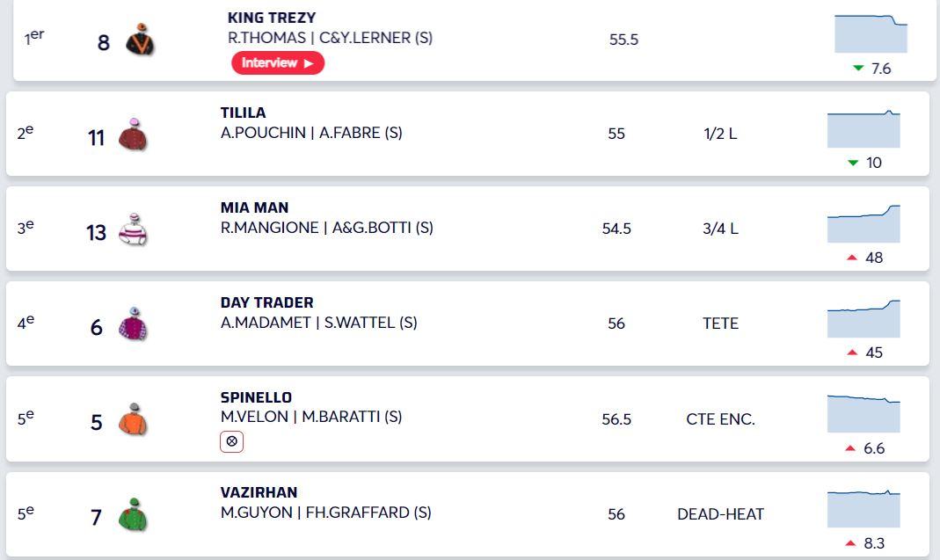View Mia Man odds evolution graph
The image size is (940, 560).
point(863,223)
